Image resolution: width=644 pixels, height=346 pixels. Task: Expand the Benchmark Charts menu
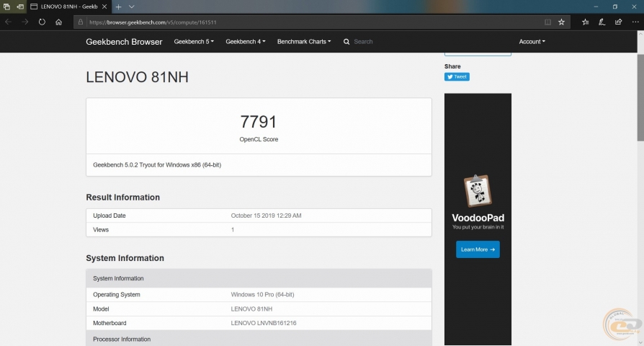pos(304,42)
